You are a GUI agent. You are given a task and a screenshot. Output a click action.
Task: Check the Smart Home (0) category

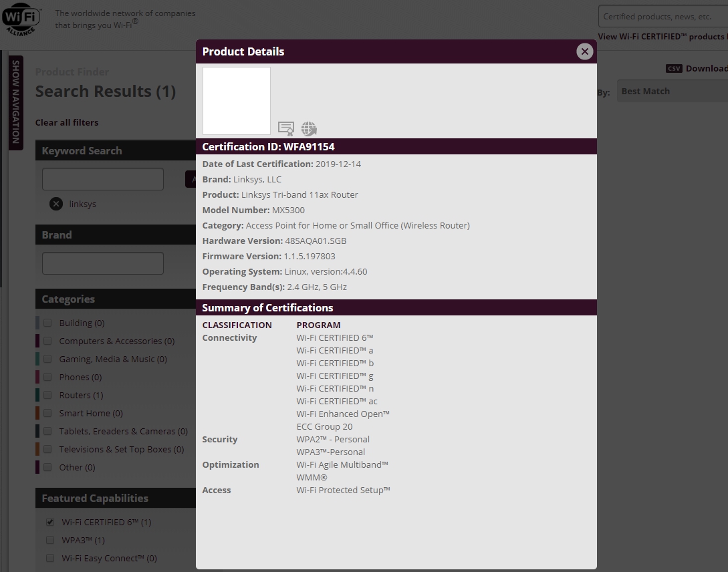point(47,414)
